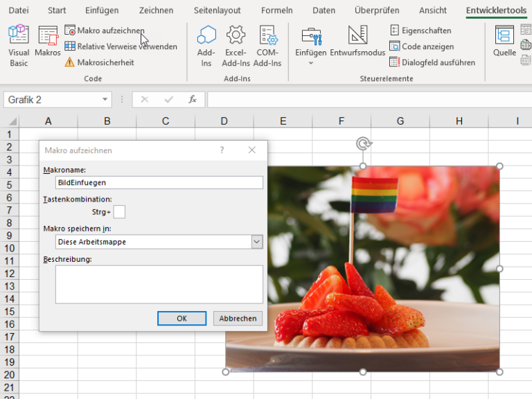
Task: Select row 10 header
Action: point(10,249)
